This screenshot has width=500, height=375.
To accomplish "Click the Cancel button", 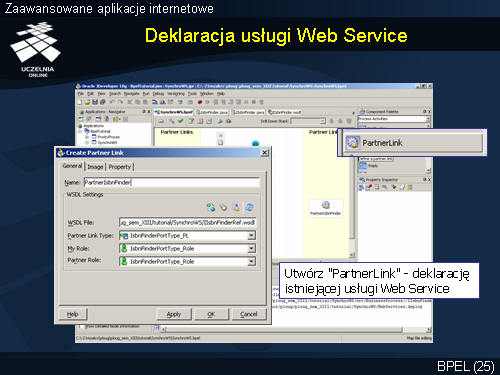I will (249, 314).
